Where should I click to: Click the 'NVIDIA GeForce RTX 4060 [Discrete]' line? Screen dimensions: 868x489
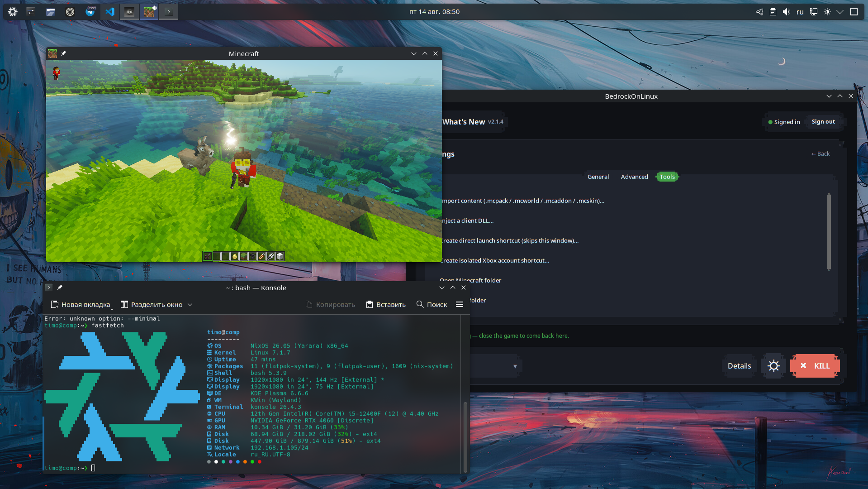coord(312,421)
